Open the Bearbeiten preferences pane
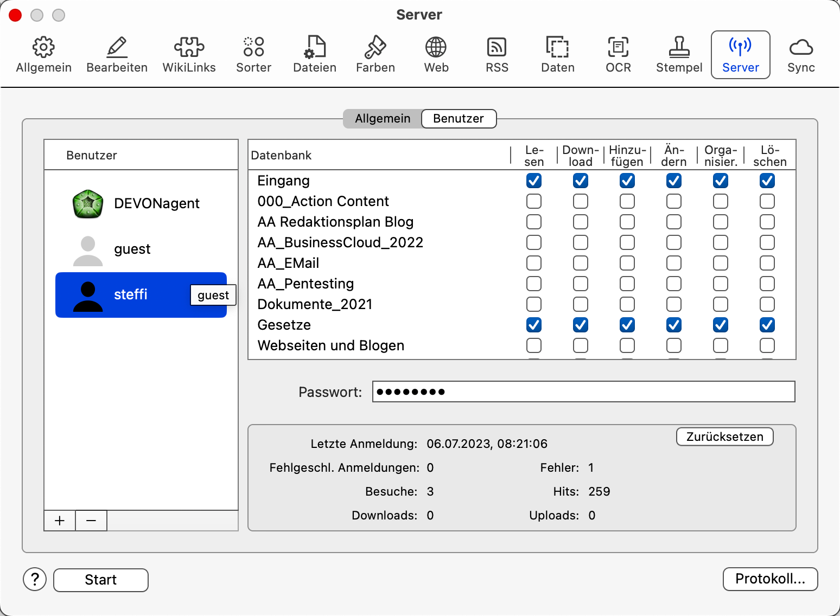Screen dimensions: 840x616 [x=117, y=55]
